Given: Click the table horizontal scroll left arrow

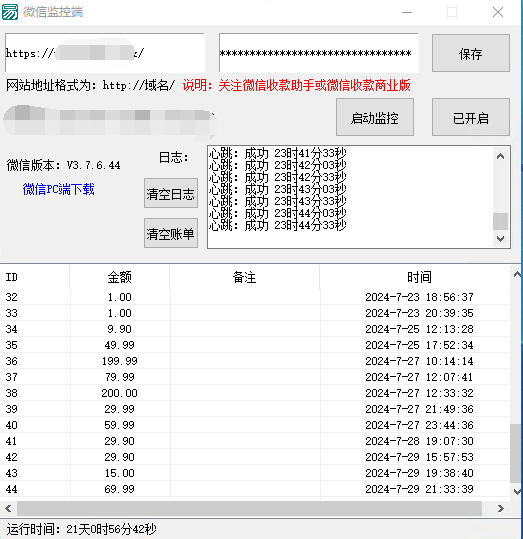Looking at the screenshot, I should click(8, 508).
